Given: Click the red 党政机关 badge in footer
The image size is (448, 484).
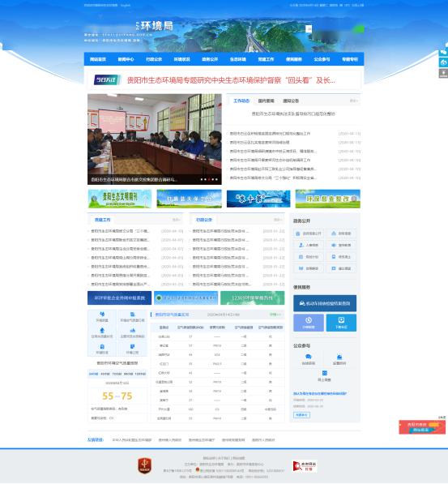Looking at the screenshot, I should tap(144, 465).
